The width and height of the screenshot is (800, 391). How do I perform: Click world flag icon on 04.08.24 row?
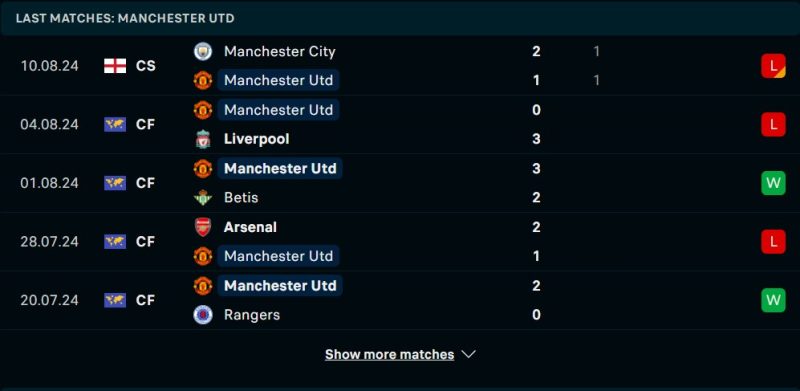115,125
